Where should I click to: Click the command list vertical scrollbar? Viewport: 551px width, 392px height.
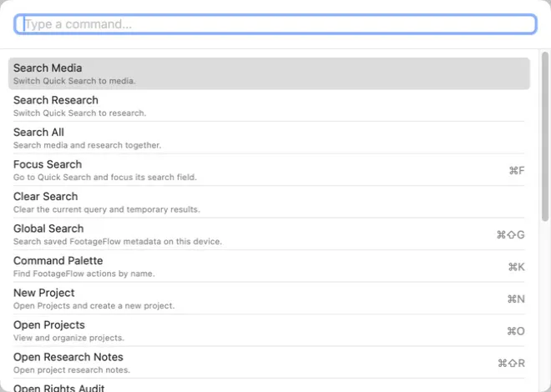545,137
